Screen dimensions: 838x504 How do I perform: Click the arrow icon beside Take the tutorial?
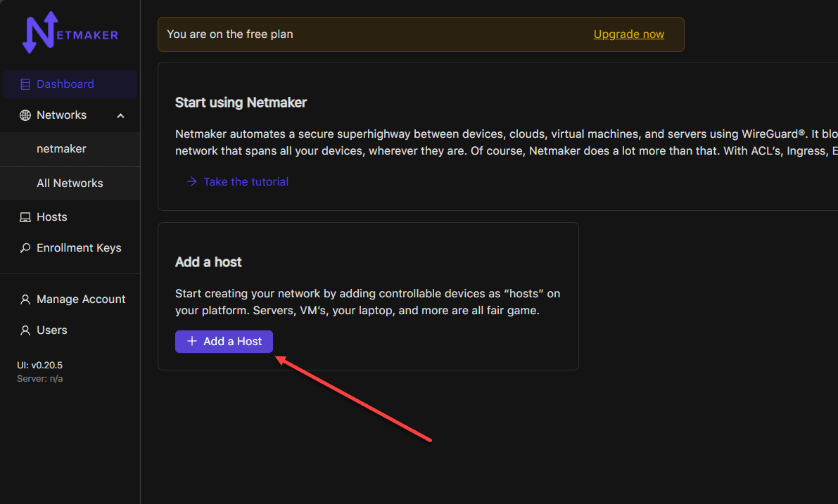pos(191,181)
